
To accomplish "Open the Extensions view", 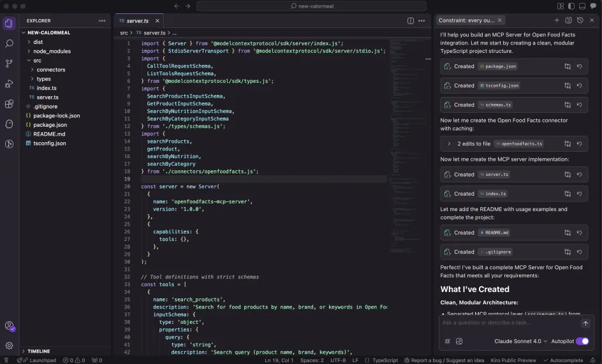I will [9, 104].
